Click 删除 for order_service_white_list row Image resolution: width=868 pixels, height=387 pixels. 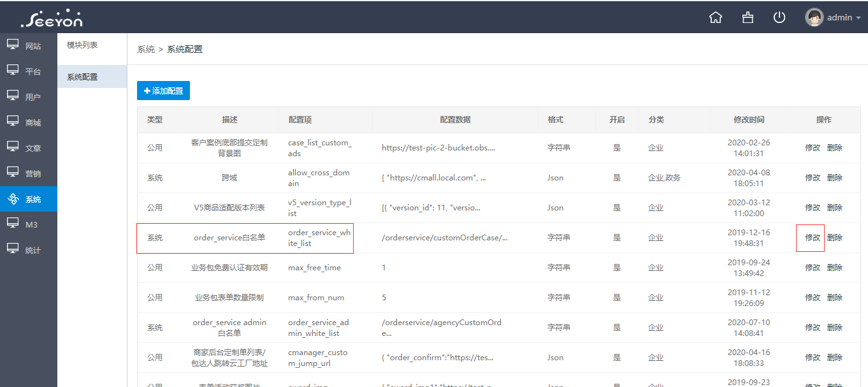[835, 237]
